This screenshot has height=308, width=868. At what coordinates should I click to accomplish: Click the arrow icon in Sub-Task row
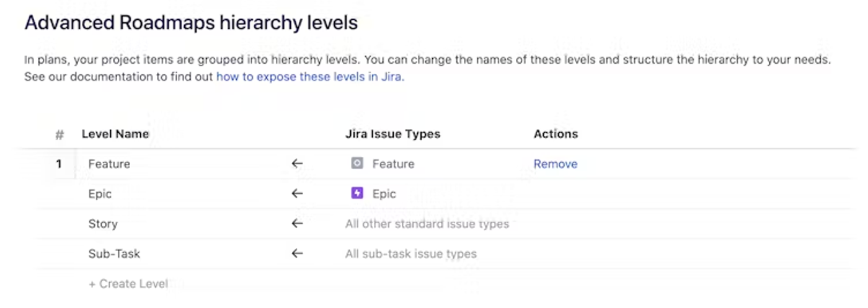pyautogui.click(x=297, y=253)
